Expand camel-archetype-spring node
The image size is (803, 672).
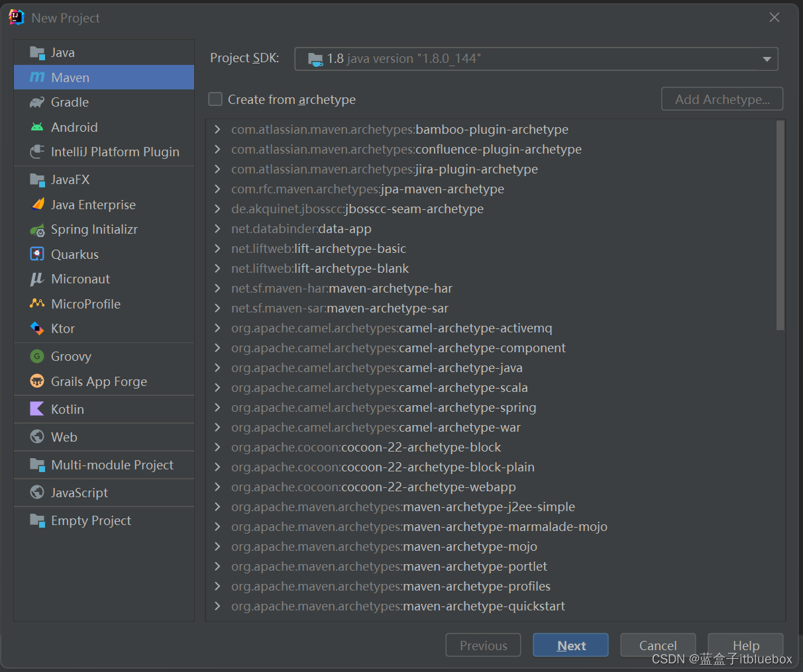217,407
